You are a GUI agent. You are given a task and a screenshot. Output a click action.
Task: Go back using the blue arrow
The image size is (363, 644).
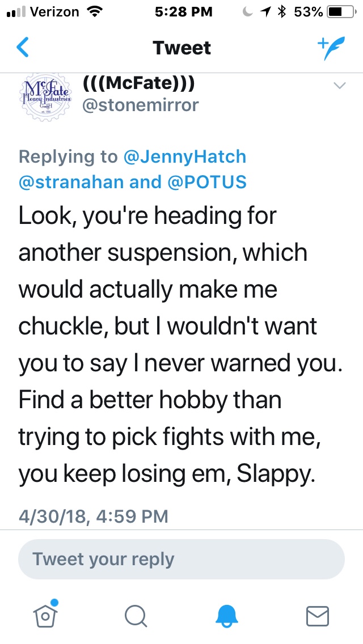coord(23,48)
